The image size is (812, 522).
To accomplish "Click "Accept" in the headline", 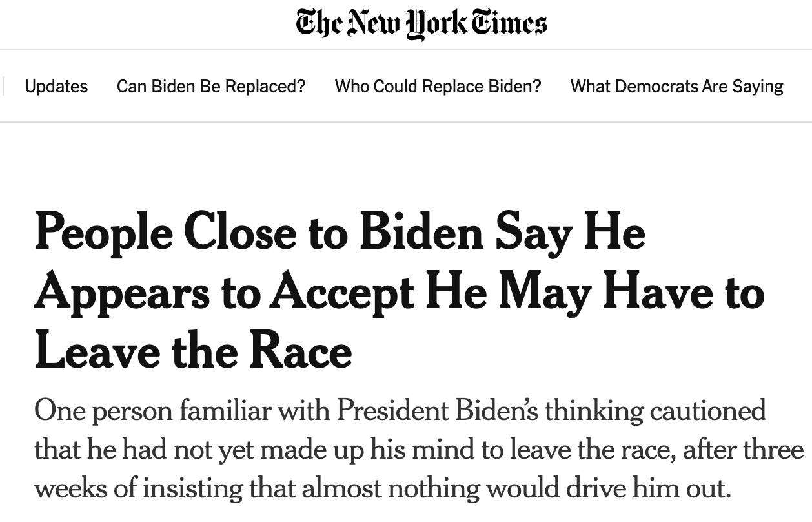I will click(x=342, y=291).
